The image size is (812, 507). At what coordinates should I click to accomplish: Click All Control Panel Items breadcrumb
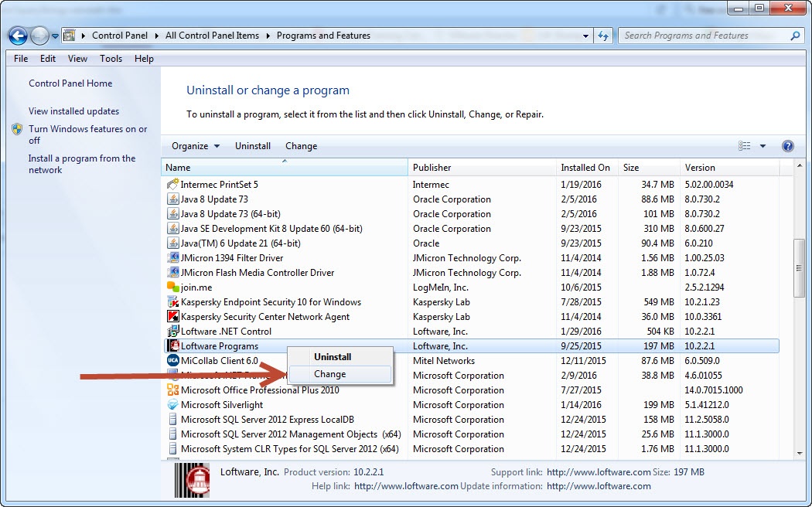(x=213, y=36)
